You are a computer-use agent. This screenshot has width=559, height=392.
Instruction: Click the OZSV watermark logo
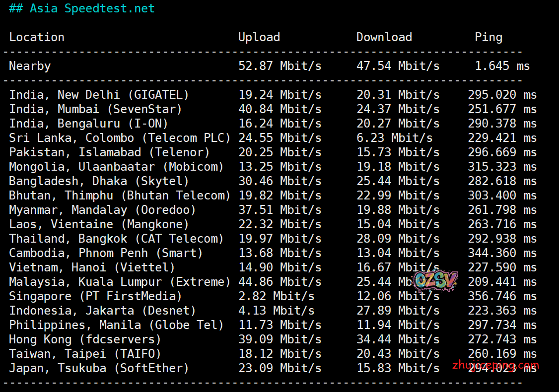(x=435, y=281)
